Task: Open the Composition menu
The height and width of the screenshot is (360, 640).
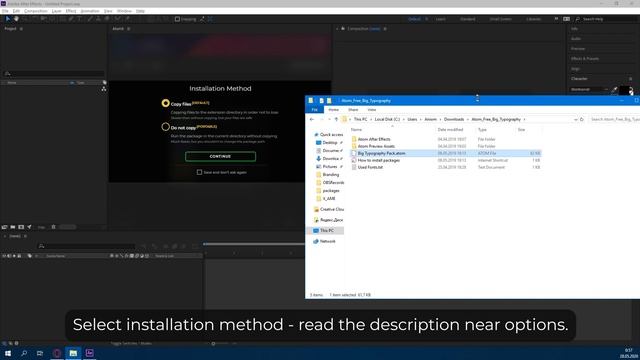Action: [x=36, y=11]
